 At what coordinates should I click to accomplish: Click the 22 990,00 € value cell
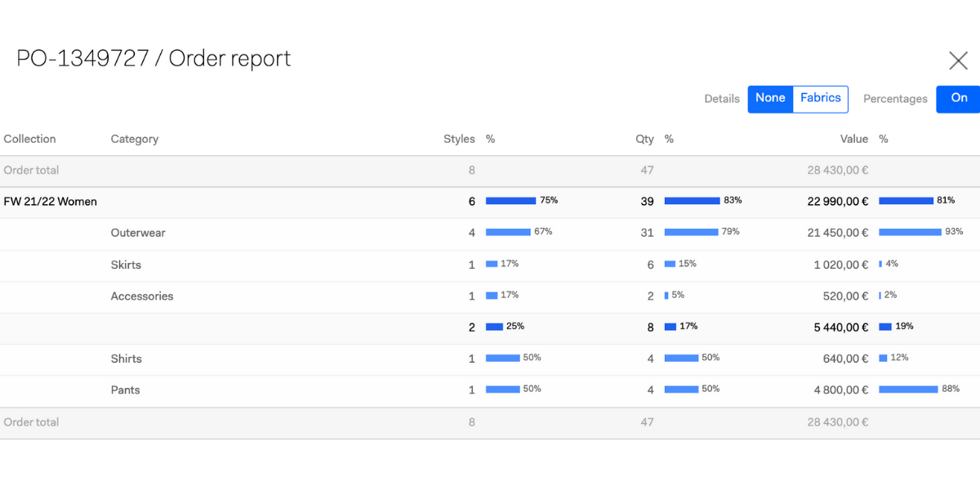[x=837, y=202]
